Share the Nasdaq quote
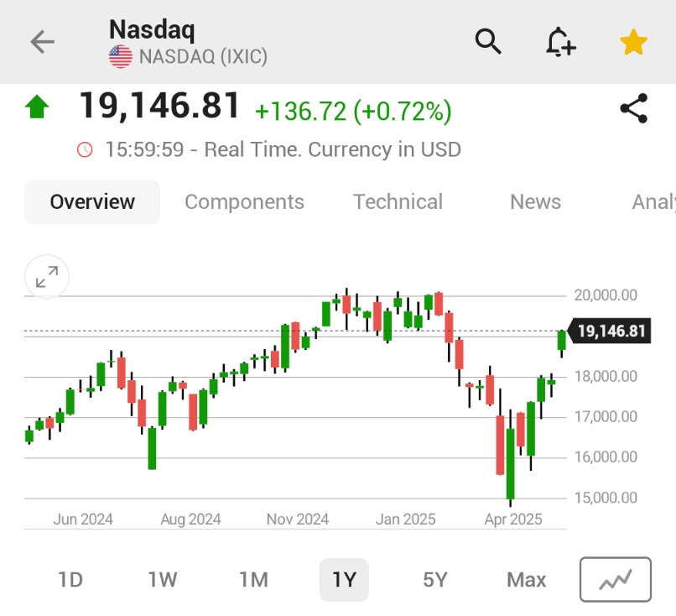 coord(634,108)
